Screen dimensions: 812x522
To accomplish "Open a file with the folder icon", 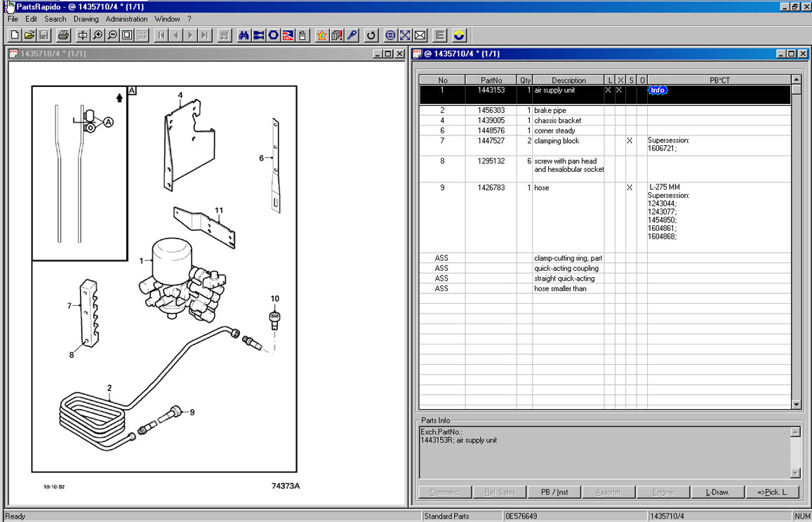I will [x=29, y=35].
